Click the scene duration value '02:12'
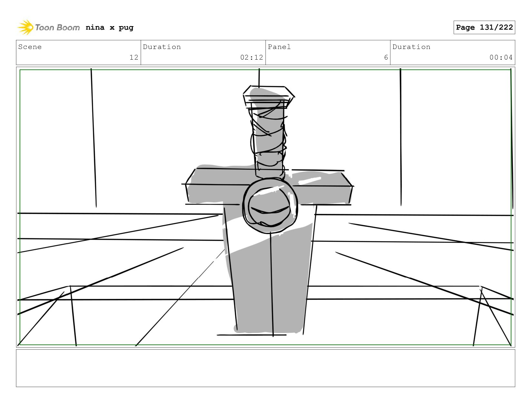This screenshot has width=532, height=411. pyautogui.click(x=251, y=57)
